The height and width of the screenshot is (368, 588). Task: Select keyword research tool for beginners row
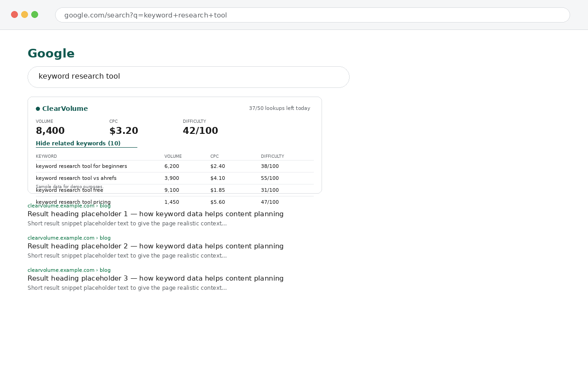175,167
